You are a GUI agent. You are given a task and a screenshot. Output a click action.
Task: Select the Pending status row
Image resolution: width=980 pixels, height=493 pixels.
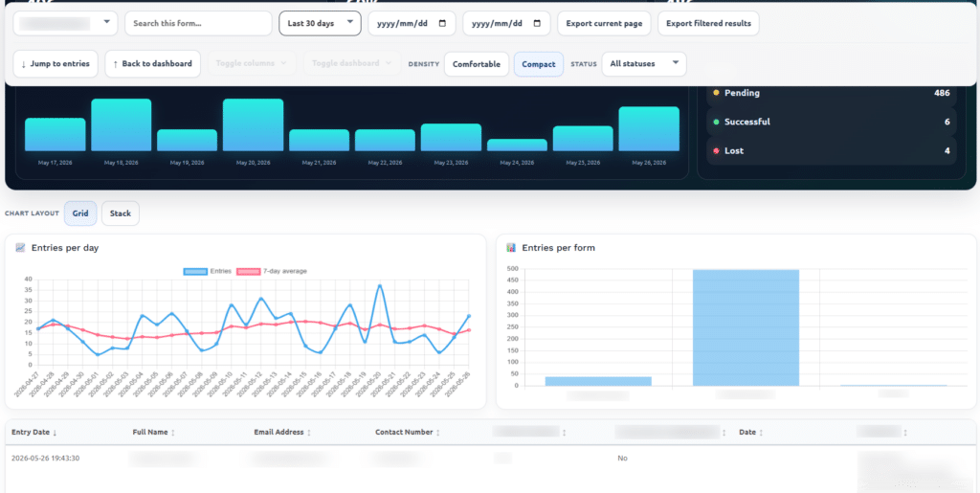832,93
